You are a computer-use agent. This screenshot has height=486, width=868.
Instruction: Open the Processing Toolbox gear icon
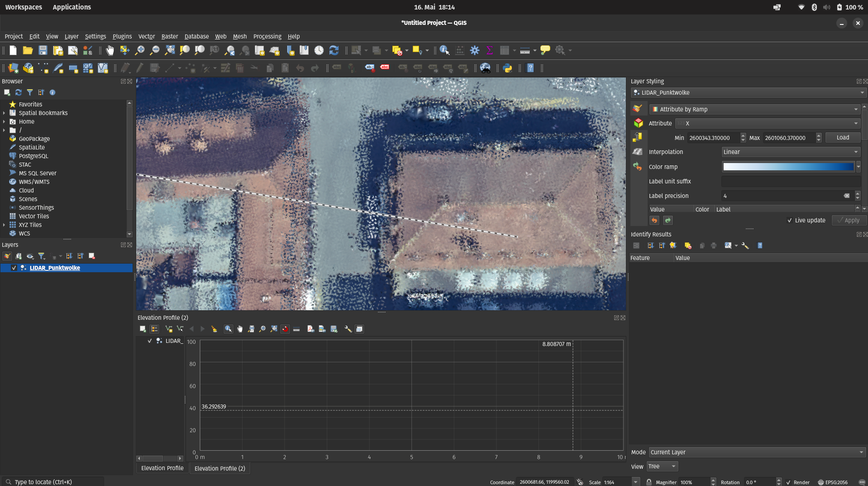pos(475,50)
